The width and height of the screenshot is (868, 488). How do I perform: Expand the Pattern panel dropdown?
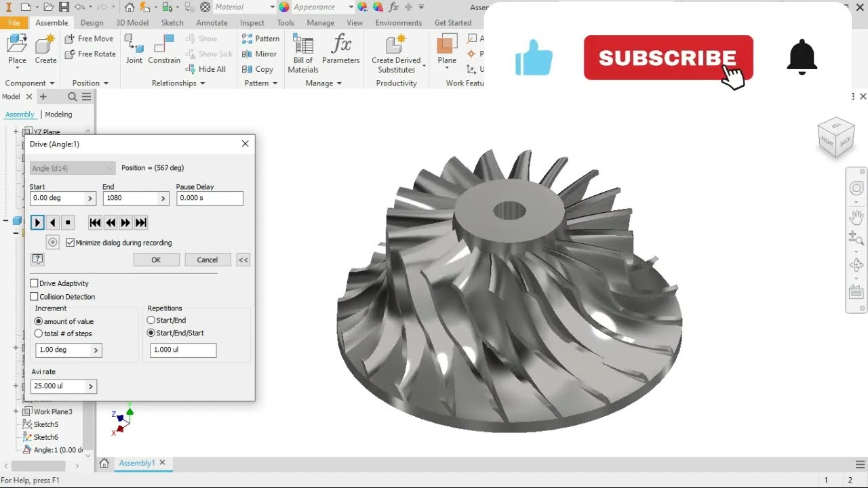[x=261, y=83]
